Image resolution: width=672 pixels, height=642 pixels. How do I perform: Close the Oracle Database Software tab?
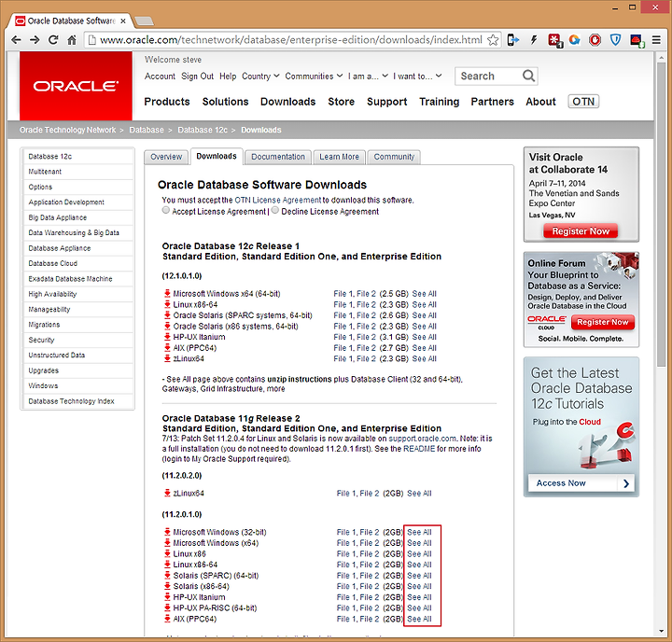pos(123,21)
